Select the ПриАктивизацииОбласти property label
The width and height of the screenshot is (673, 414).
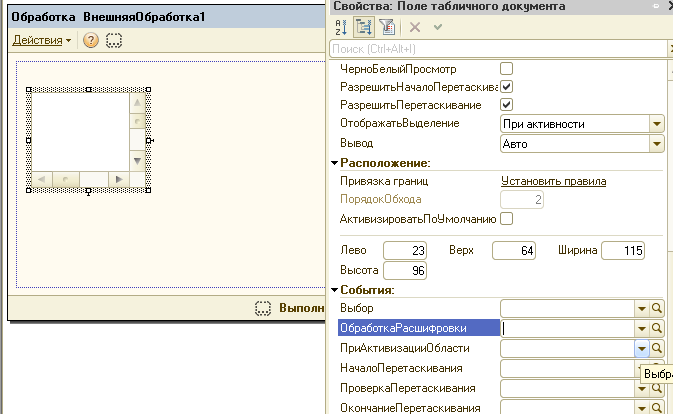pyautogui.click(x=405, y=348)
